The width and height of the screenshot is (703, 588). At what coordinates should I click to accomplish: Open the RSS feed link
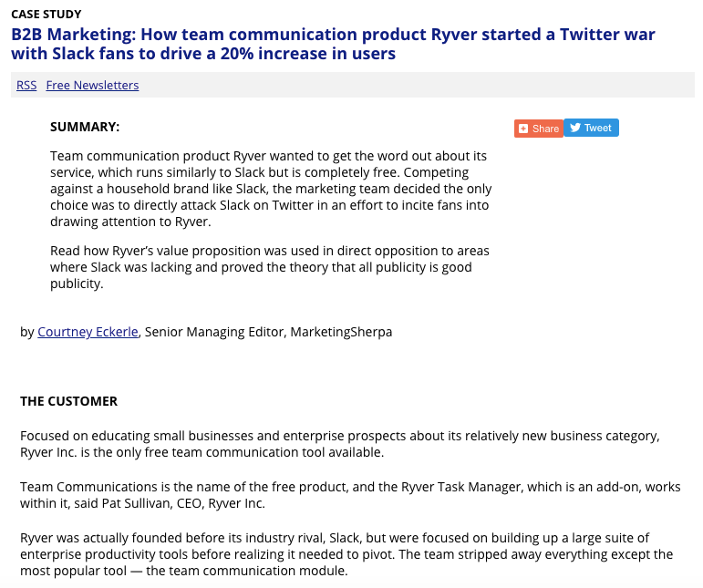pyautogui.click(x=26, y=85)
